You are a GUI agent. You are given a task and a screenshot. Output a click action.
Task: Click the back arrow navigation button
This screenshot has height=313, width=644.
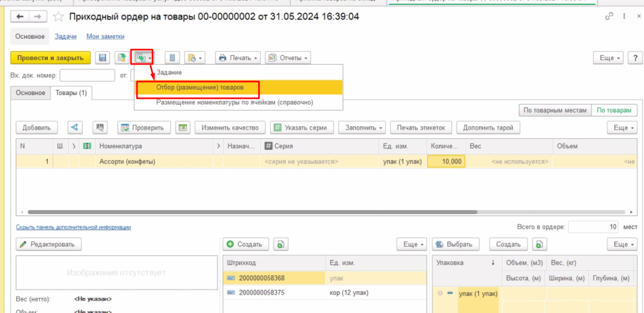point(20,16)
